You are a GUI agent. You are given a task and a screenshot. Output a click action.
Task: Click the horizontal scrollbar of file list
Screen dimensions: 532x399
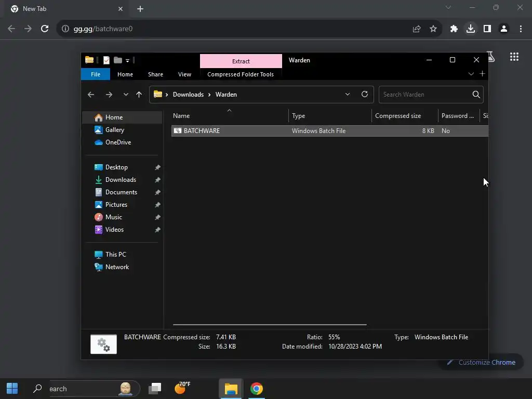pyautogui.click(x=270, y=325)
